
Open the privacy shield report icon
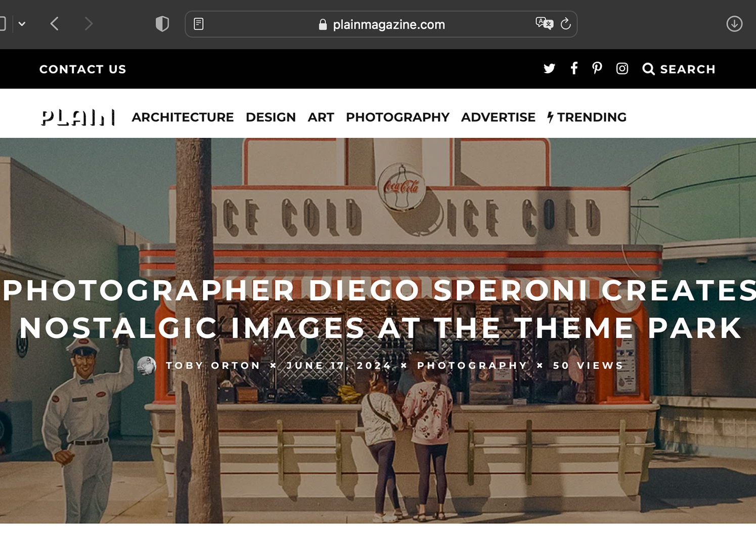click(162, 24)
